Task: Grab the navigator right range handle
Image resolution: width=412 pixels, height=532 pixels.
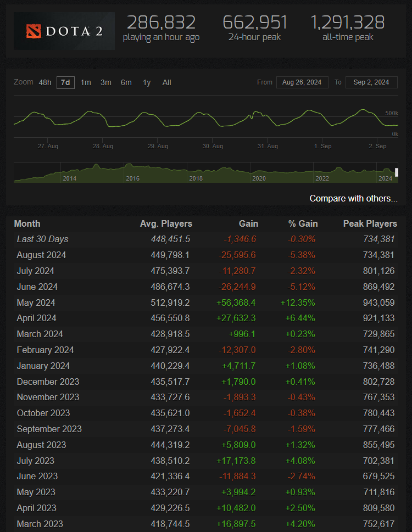Action: coord(397,172)
